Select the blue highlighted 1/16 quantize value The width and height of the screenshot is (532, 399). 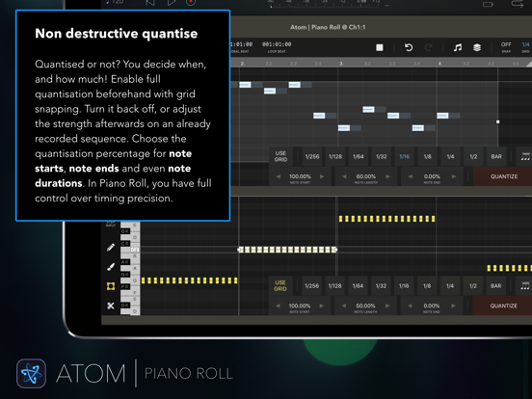pyautogui.click(x=405, y=156)
